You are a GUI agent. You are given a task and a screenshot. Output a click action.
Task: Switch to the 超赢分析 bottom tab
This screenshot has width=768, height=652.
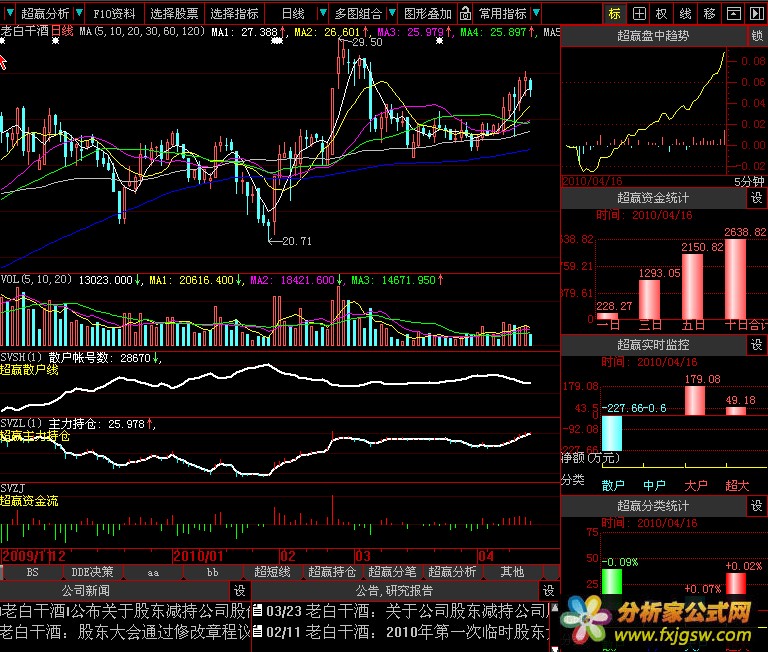click(452, 572)
